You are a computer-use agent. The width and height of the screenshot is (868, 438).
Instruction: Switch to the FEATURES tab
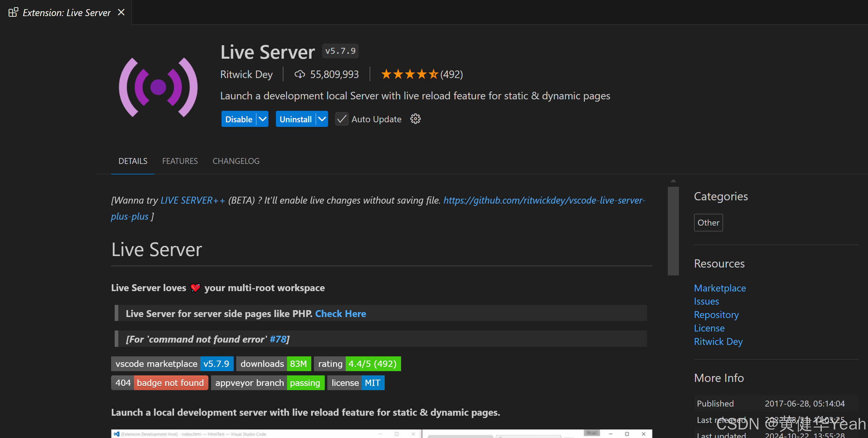point(180,161)
